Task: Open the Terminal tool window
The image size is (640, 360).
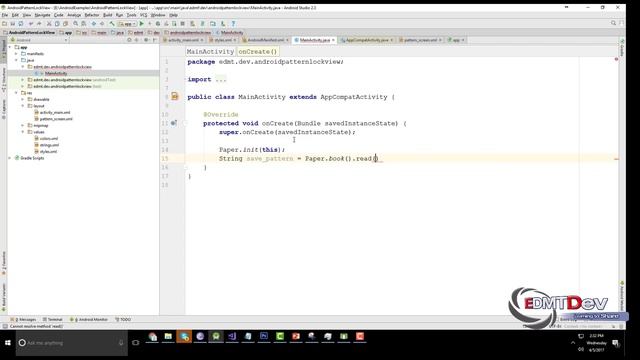Action: pos(53,320)
